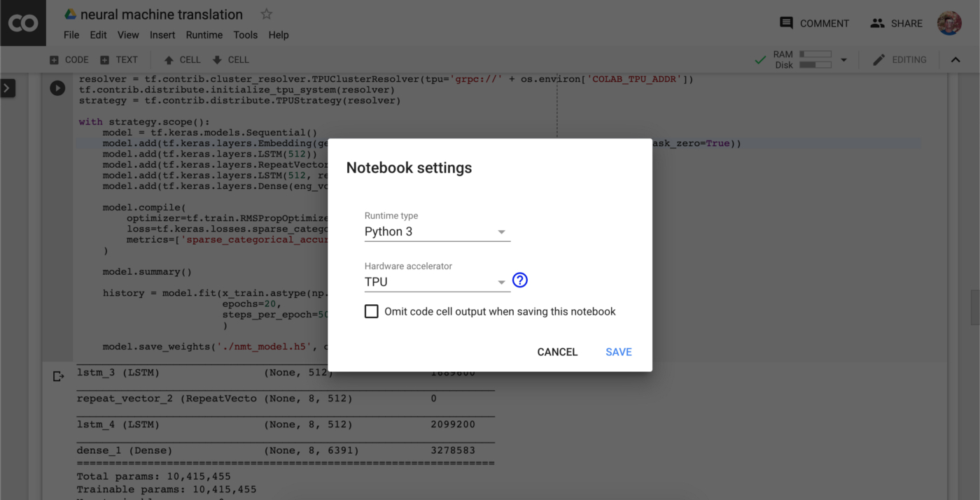Collapse the header with the up chevron
The width and height of the screenshot is (980, 500).
pyautogui.click(x=955, y=60)
